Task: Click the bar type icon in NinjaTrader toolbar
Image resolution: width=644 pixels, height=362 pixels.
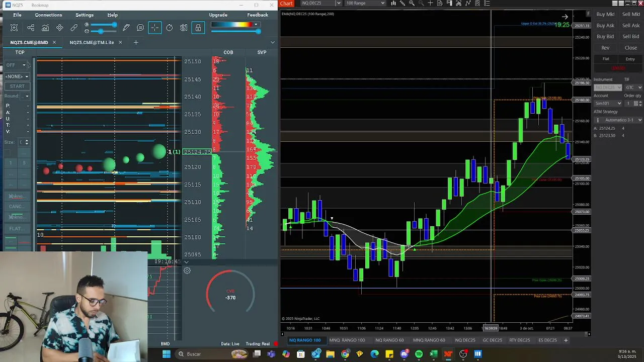Action: pos(393,4)
